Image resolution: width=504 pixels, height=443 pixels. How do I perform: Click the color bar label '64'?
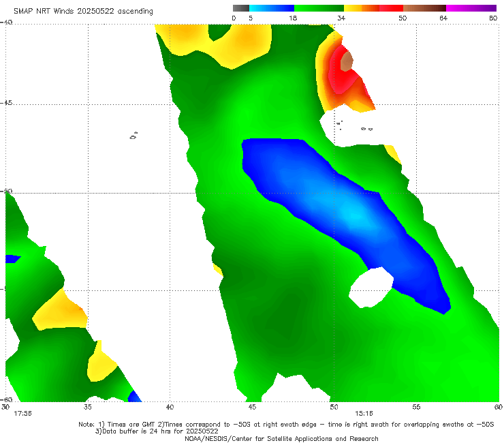point(443,18)
